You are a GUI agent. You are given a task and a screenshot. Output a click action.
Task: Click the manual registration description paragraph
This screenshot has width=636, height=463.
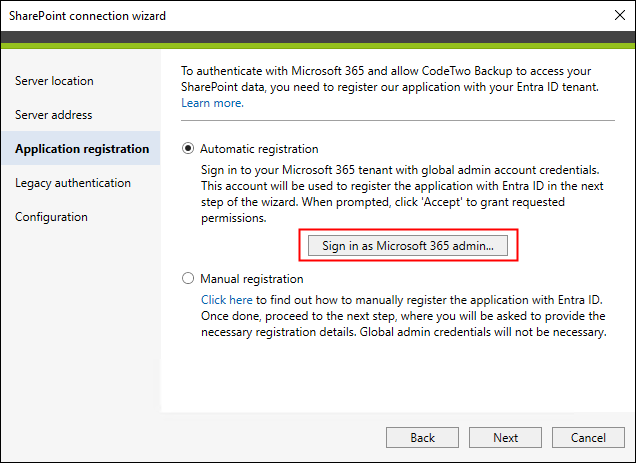tap(404, 316)
